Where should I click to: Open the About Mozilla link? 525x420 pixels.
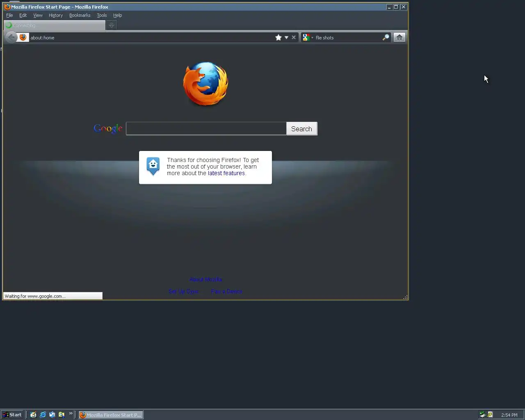click(205, 279)
